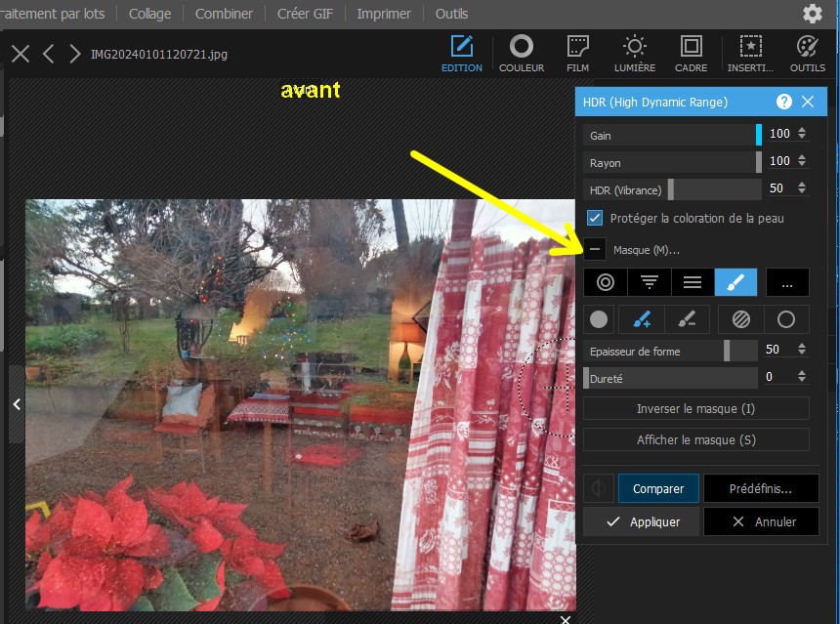840x624 pixels.
Task: Click the Rayon slider
Action: 673,162
